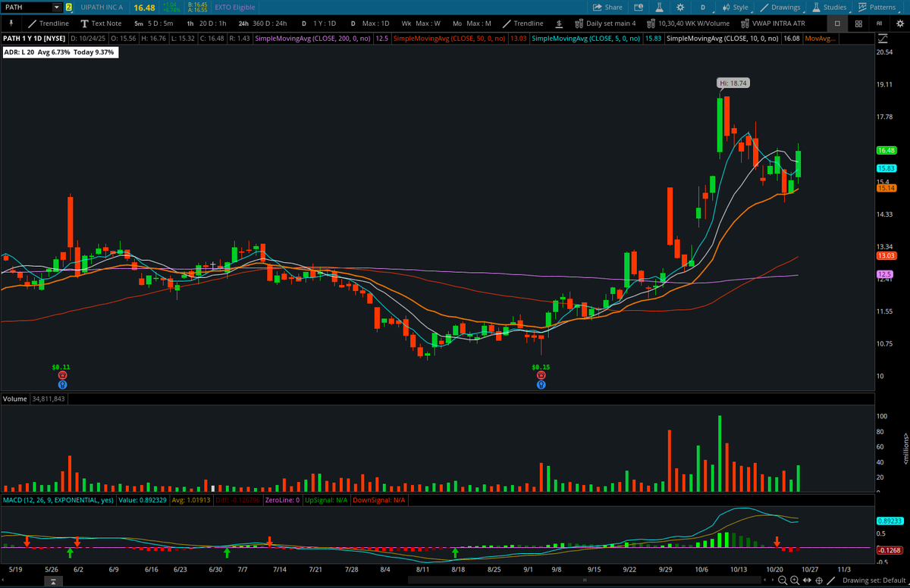Open the Style menu

click(x=735, y=7)
